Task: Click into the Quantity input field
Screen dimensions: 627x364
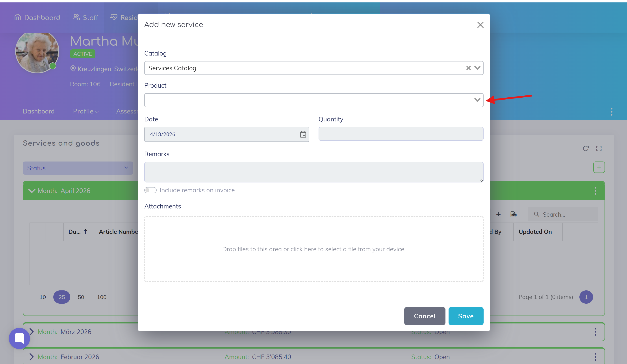Action: tap(401, 134)
